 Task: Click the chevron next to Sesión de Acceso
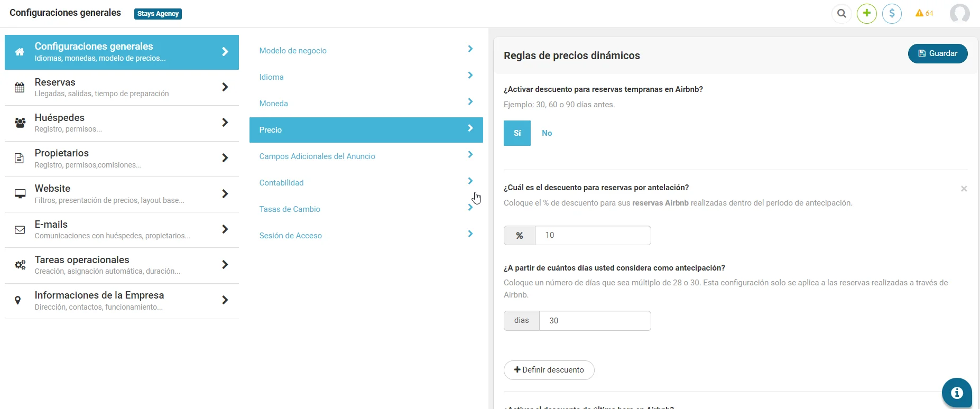[x=470, y=234]
